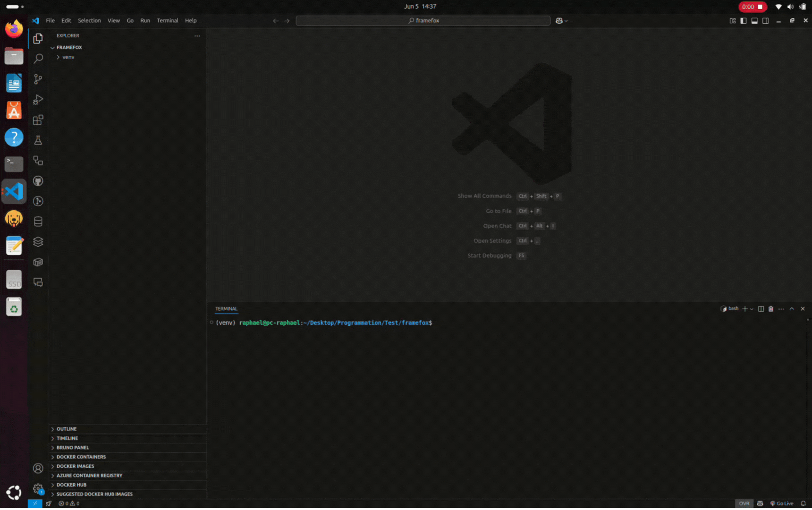Image resolution: width=812 pixels, height=510 pixels.
Task: Split the terminal pane
Action: pyautogui.click(x=761, y=309)
